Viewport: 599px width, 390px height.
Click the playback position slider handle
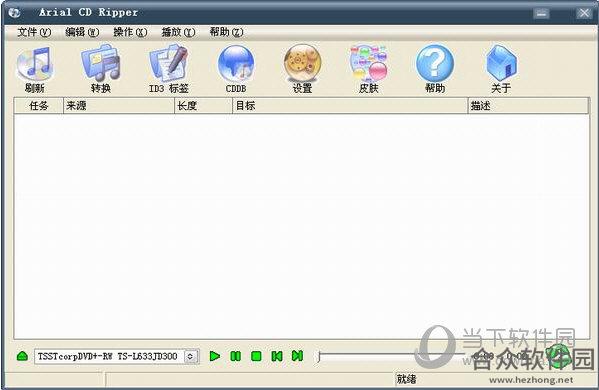[x=319, y=357]
